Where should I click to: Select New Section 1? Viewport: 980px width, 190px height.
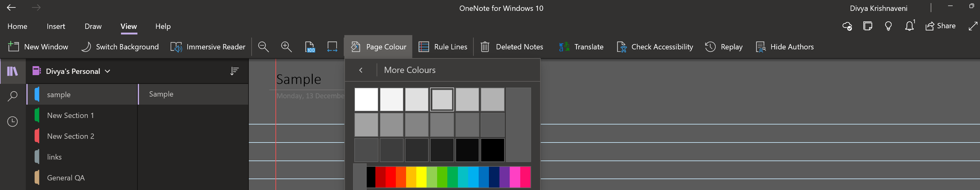(82, 115)
